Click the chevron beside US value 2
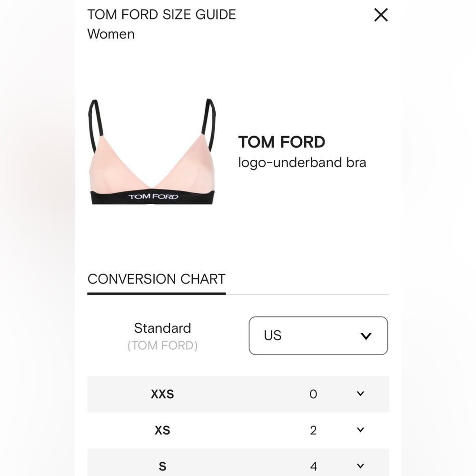 (x=360, y=430)
